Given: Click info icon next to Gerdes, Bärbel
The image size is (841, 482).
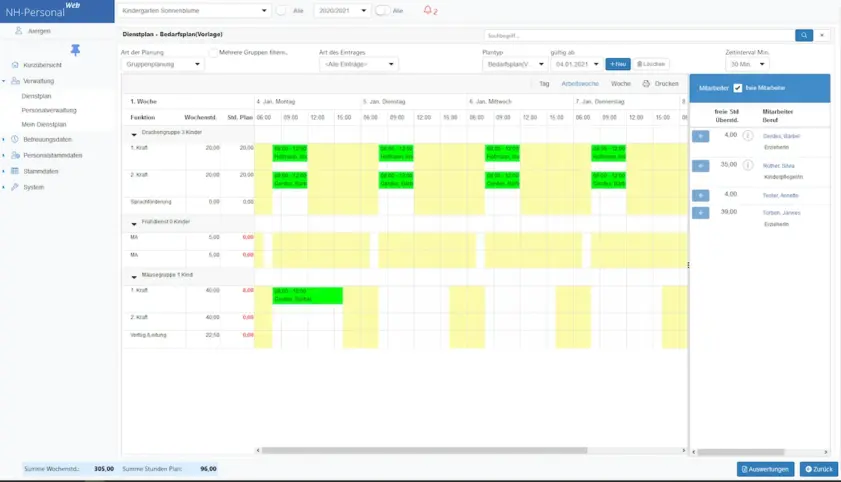Looking at the screenshot, I should [747, 136].
